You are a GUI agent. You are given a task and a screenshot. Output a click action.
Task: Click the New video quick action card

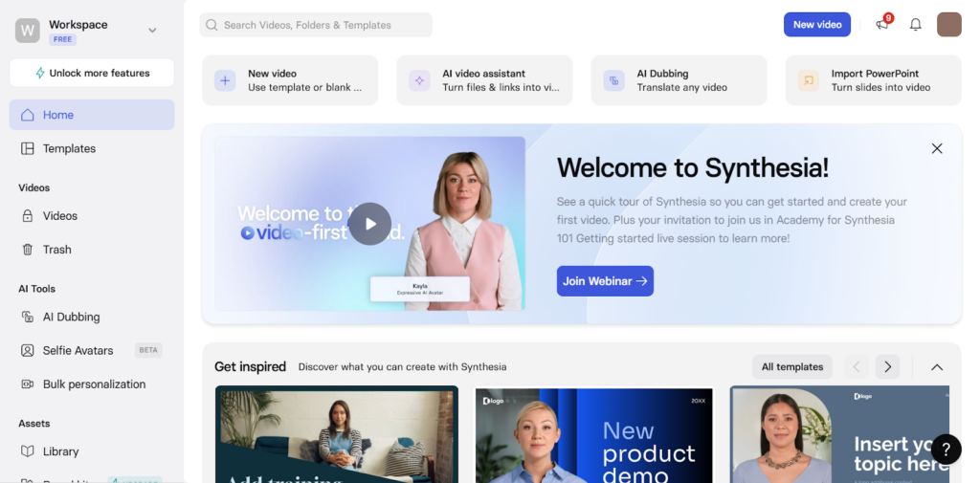click(290, 80)
